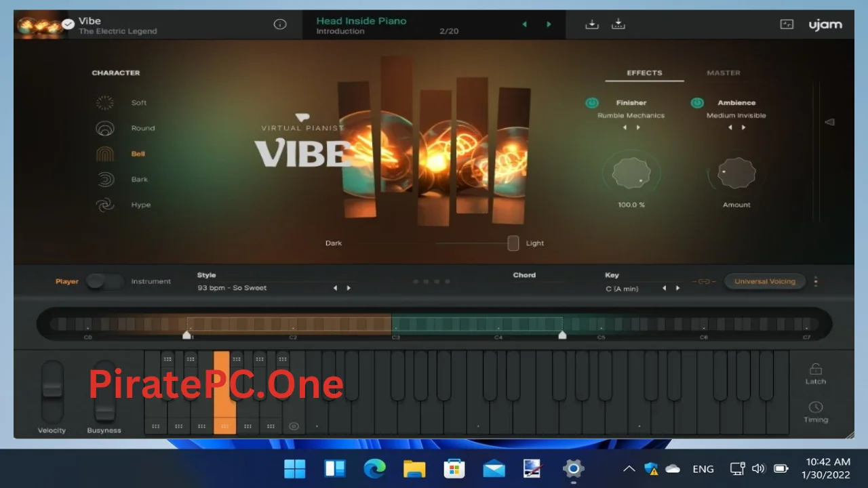Select the Hype character icon
This screenshot has height=488, width=868.
pyautogui.click(x=104, y=205)
